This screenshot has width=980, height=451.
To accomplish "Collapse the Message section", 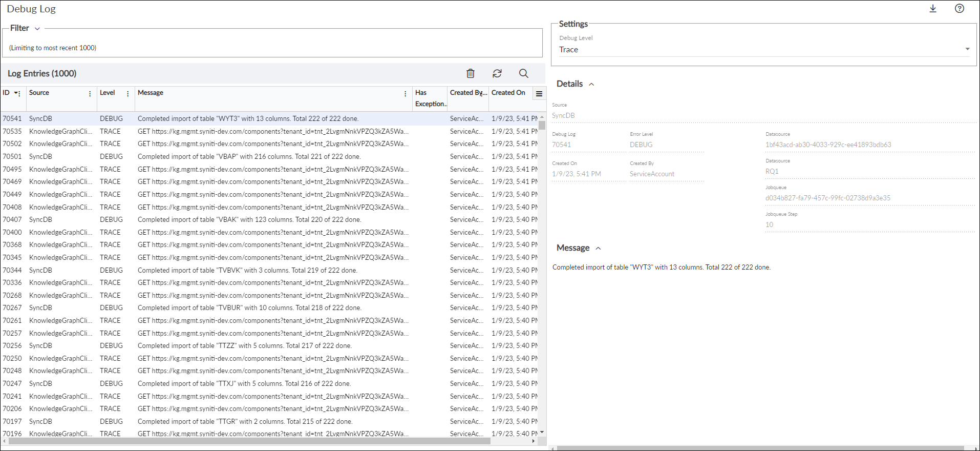I will [598, 248].
